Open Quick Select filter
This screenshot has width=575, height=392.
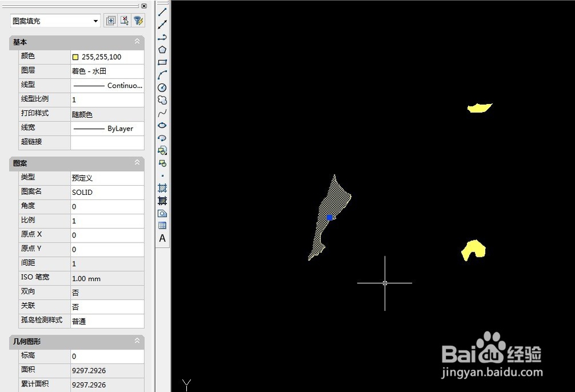click(x=138, y=21)
